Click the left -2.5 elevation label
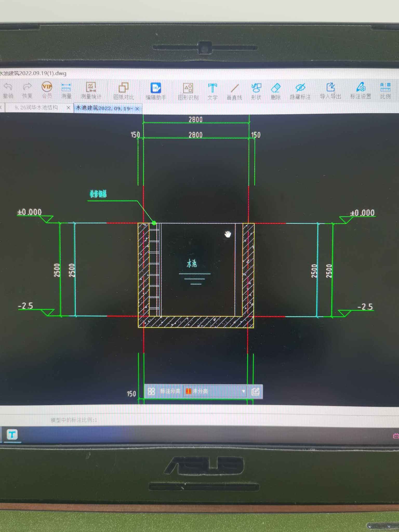 click(25, 305)
